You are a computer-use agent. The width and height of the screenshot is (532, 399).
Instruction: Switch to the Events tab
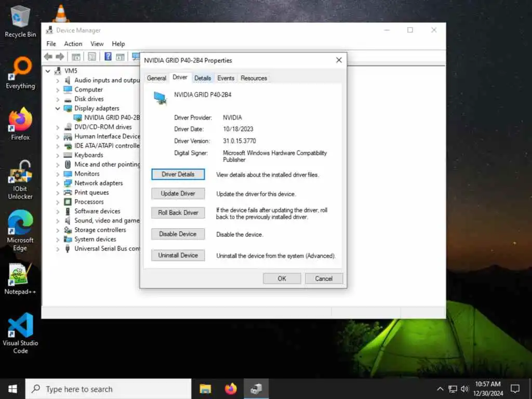coord(225,78)
